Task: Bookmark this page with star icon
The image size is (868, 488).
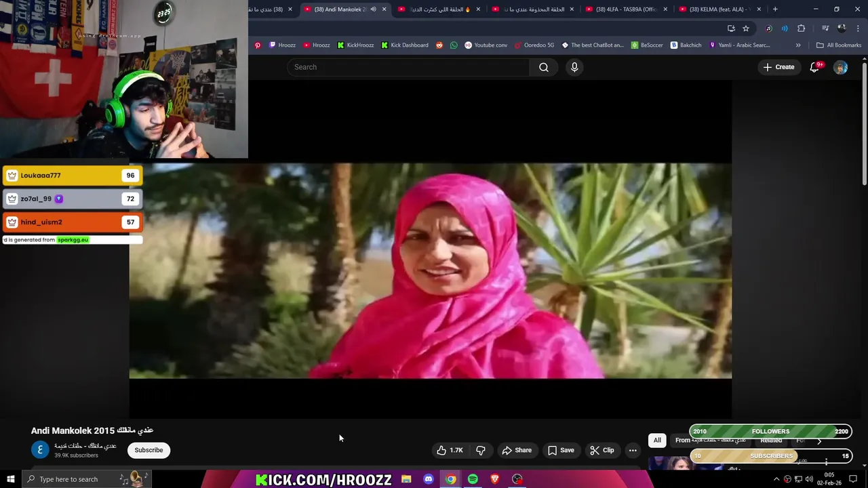Action: point(746,28)
